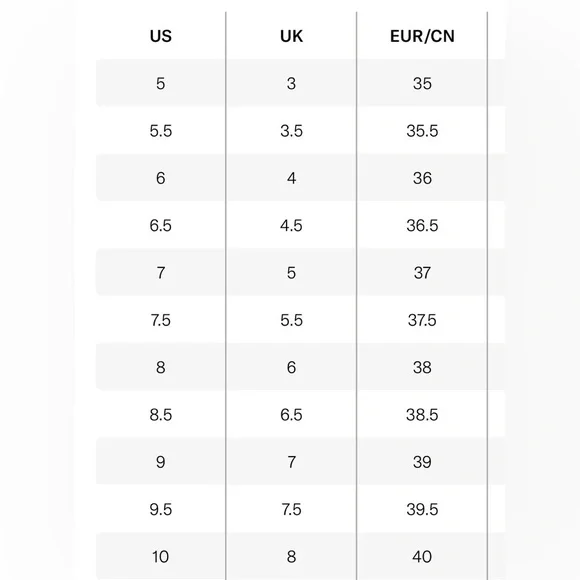
Task: Select EUR/CN size 38.5 cell
Action: [422, 415]
